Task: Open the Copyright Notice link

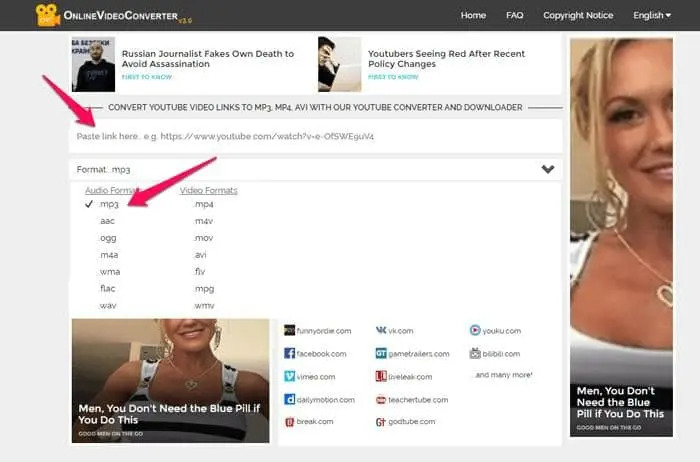Action: (578, 15)
